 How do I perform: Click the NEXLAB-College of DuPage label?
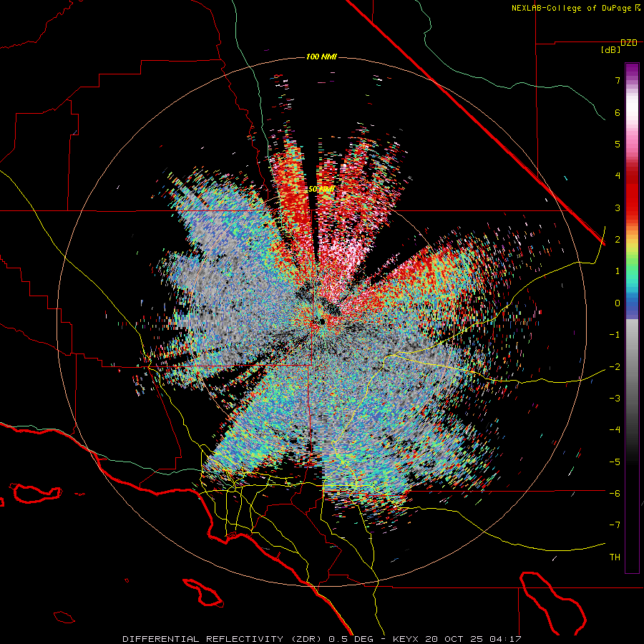tap(575, 8)
